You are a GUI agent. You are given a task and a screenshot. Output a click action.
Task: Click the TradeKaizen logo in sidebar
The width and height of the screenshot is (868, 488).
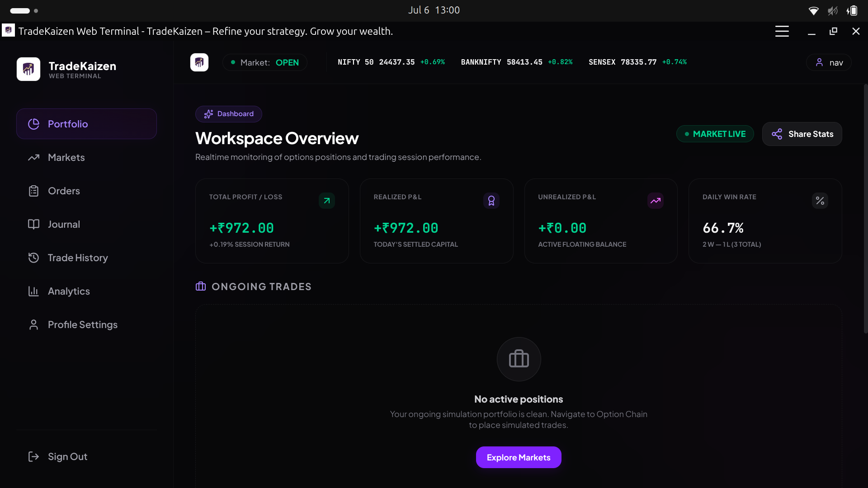click(x=28, y=69)
